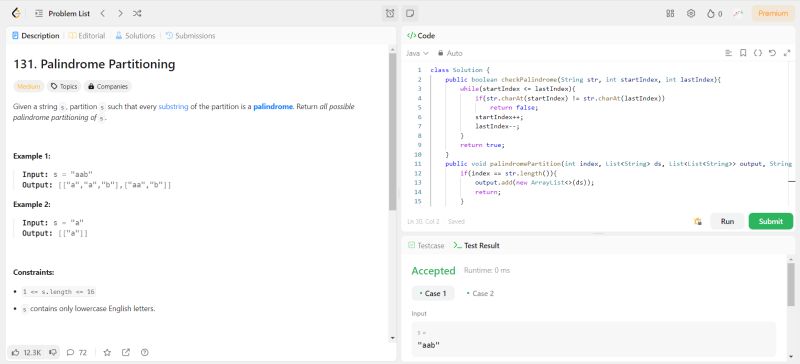Viewport: 800px width, 364px height.
Task: Open the layout grid icon
Action: [670, 14]
